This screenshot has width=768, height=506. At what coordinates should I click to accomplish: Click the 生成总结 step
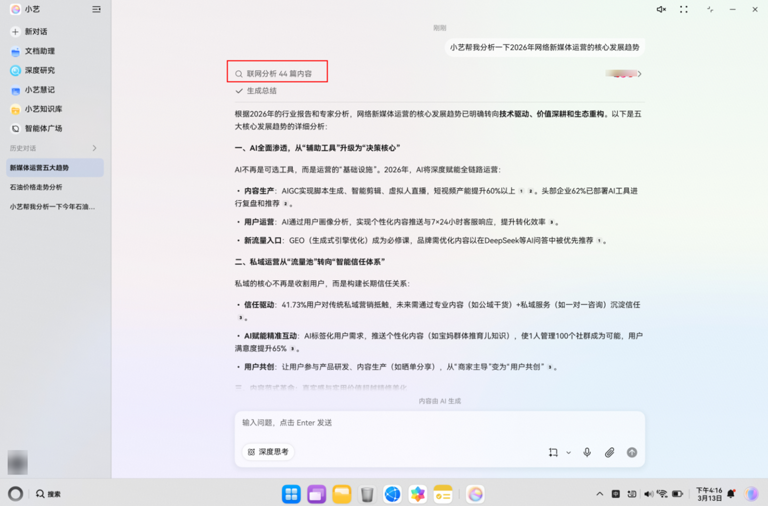click(256, 91)
